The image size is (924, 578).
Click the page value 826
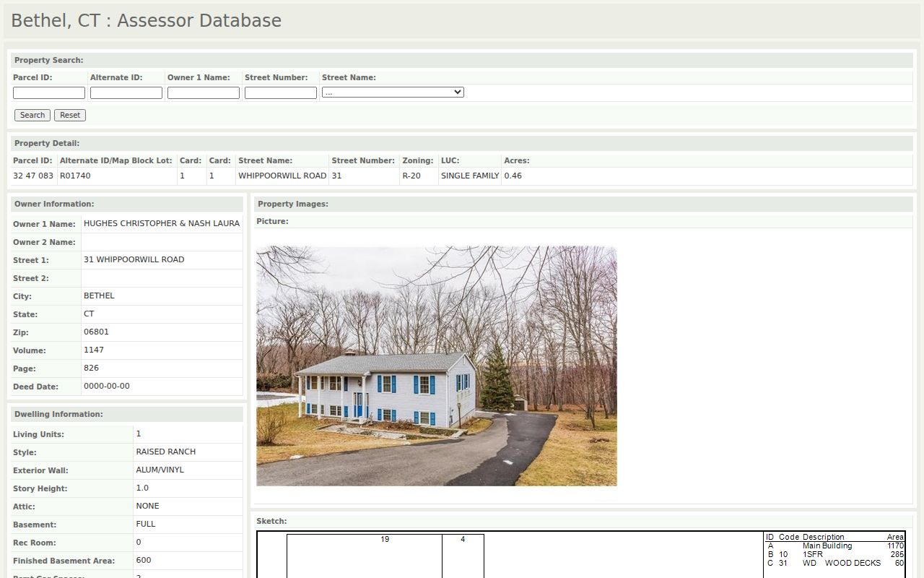click(91, 368)
